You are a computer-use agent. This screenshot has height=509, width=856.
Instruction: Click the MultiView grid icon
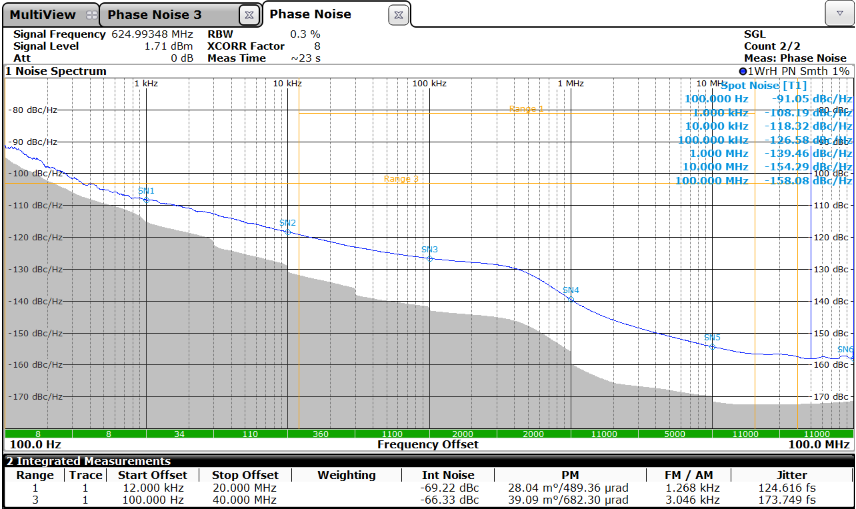[x=91, y=15]
